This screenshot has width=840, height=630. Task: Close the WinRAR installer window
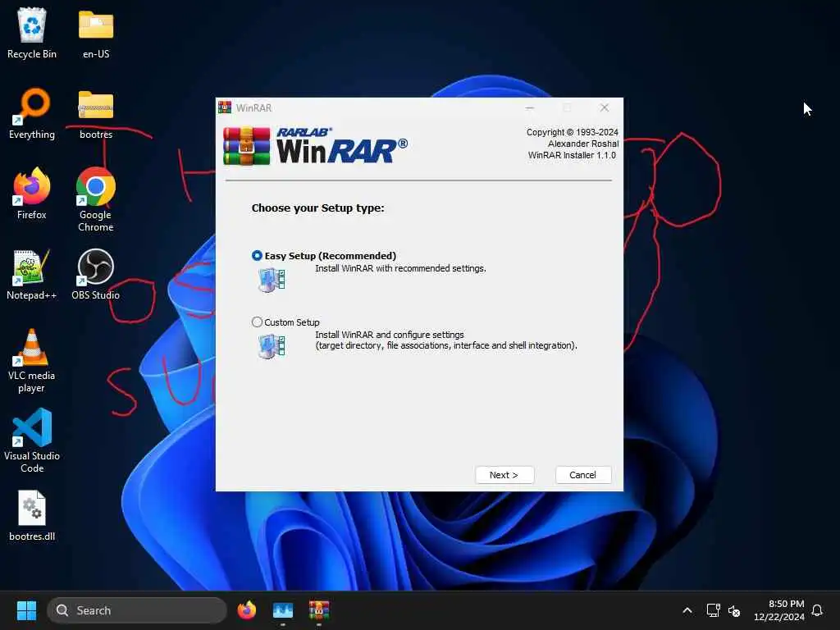coord(605,107)
